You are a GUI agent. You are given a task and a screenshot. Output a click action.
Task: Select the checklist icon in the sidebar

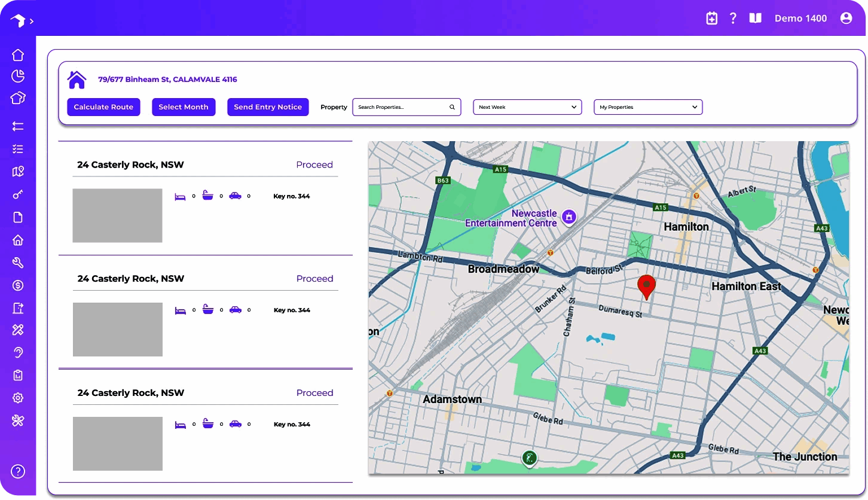[18, 149]
